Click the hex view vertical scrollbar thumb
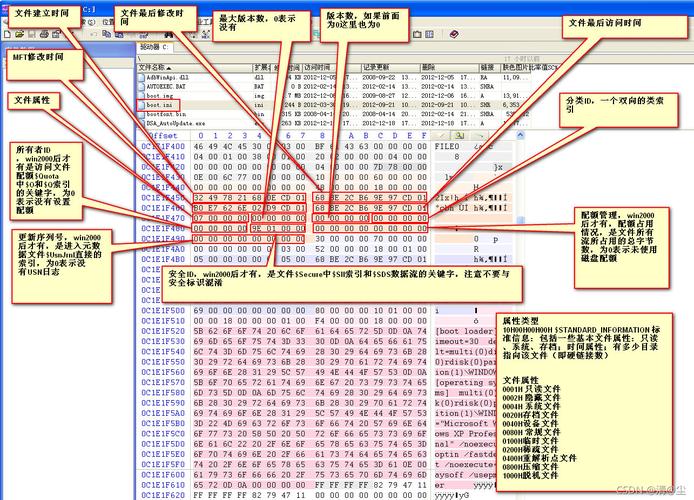Viewport: 694px width, 500px height. pos(520,220)
